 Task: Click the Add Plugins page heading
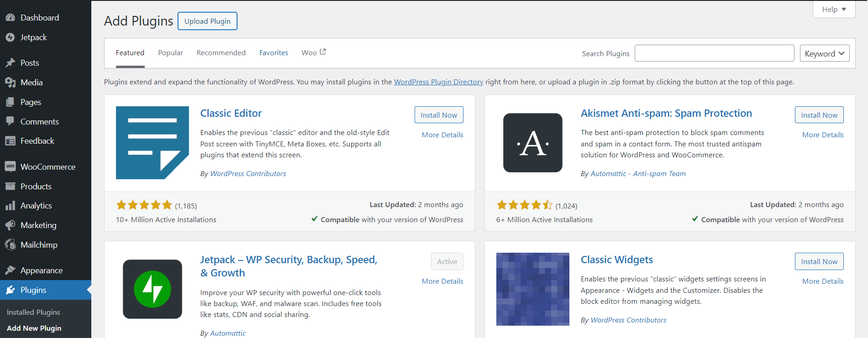138,21
